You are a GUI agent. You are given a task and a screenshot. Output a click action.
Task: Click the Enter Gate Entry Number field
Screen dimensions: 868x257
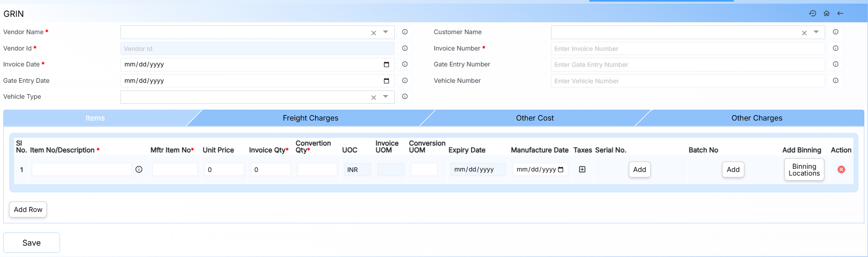pyautogui.click(x=687, y=65)
